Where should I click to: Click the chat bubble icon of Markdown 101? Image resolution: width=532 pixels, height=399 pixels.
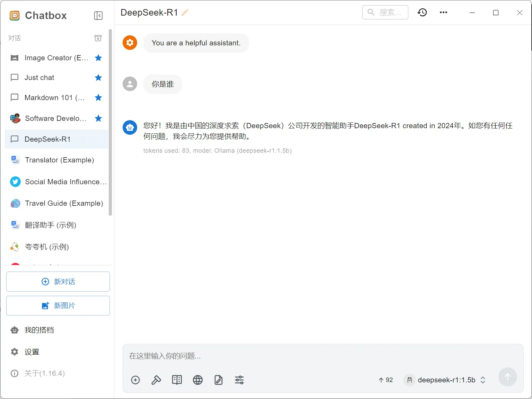[15, 98]
